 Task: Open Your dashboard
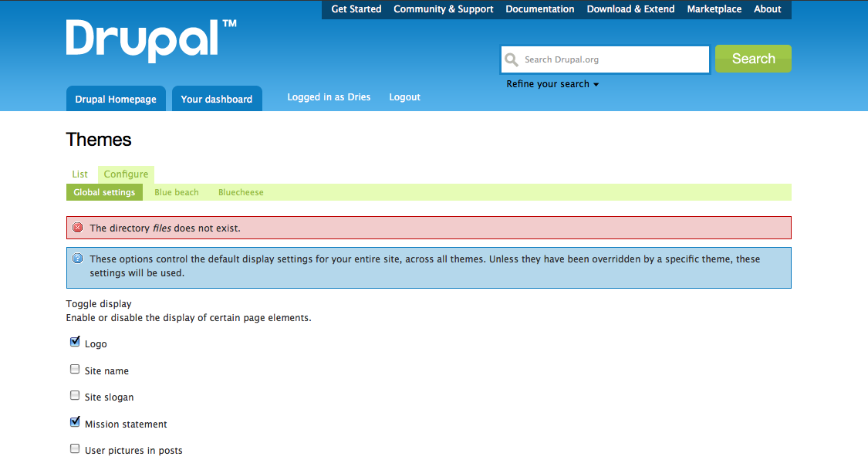point(217,98)
